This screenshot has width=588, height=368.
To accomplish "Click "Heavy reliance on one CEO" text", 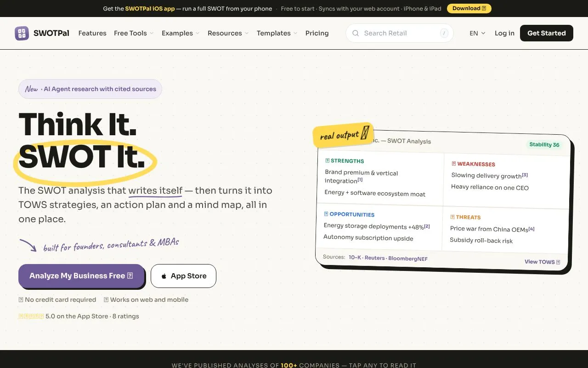I will (490, 187).
